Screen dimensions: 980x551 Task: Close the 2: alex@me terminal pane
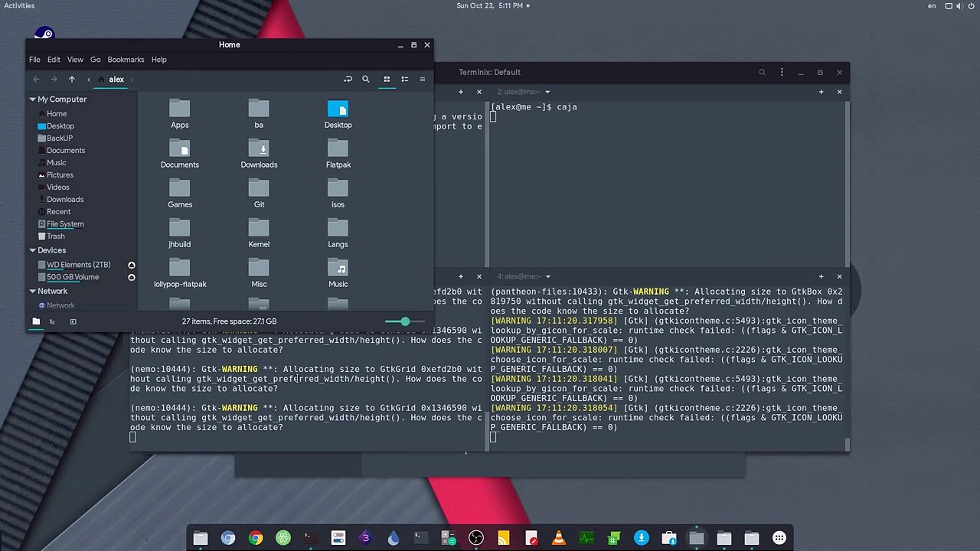click(x=839, y=92)
